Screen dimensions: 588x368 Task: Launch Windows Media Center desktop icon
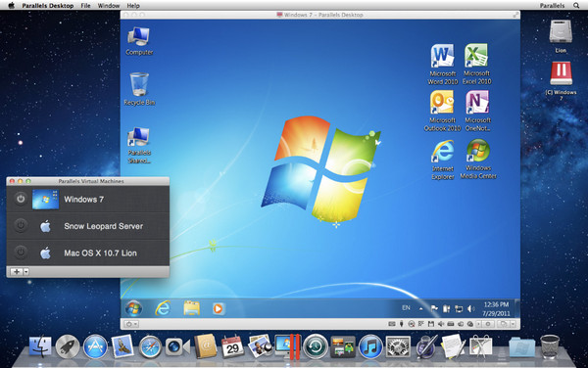point(478,160)
